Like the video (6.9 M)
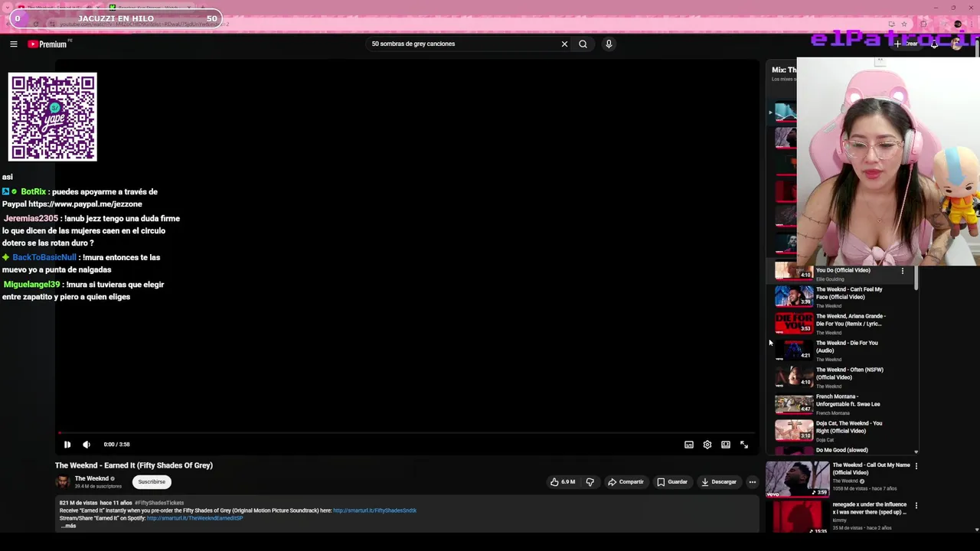Screen dimensions: 980x551 coord(563,482)
